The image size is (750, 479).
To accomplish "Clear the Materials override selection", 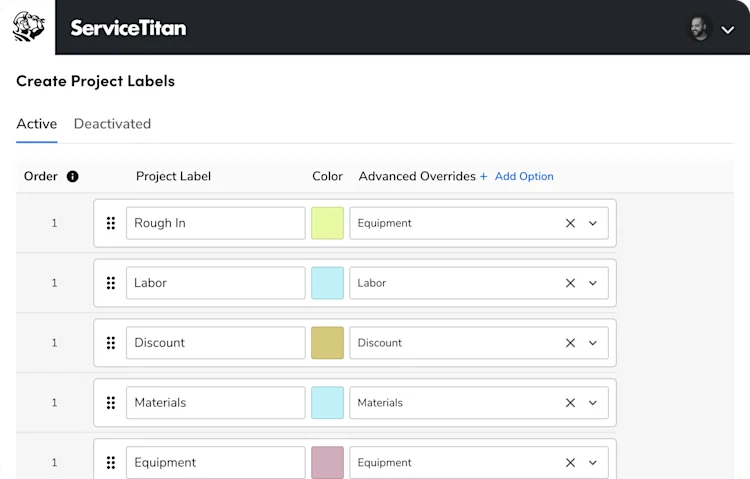I will (570, 402).
